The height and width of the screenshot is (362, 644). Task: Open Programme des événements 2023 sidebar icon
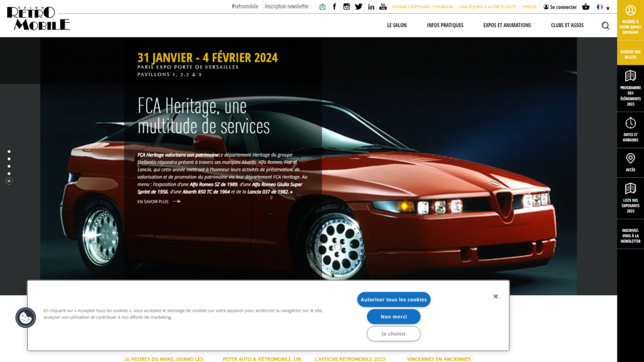(630, 76)
